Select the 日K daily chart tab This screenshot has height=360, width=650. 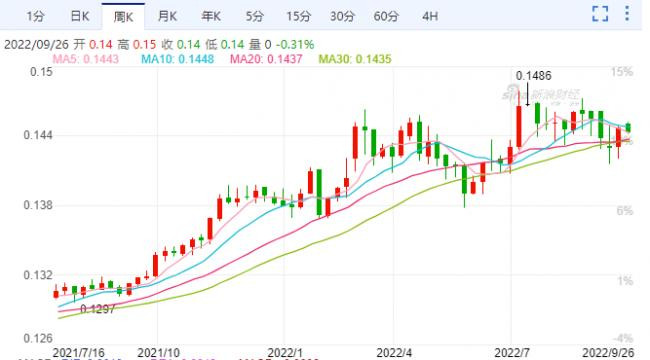click(80, 16)
